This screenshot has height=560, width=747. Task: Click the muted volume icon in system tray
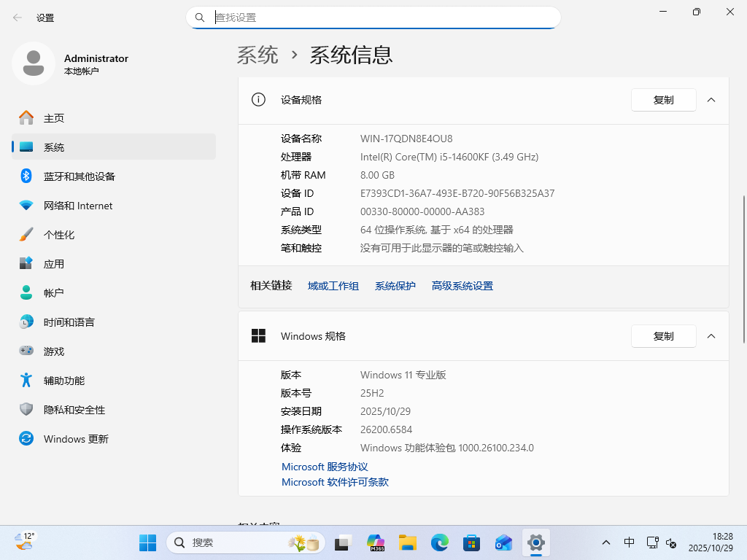click(670, 542)
